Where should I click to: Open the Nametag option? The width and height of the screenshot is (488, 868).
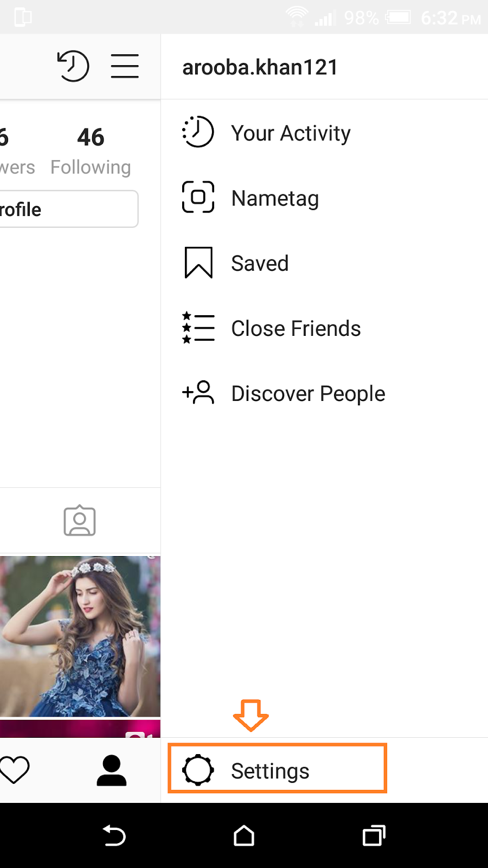pyautogui.click(x=324, y=198)
